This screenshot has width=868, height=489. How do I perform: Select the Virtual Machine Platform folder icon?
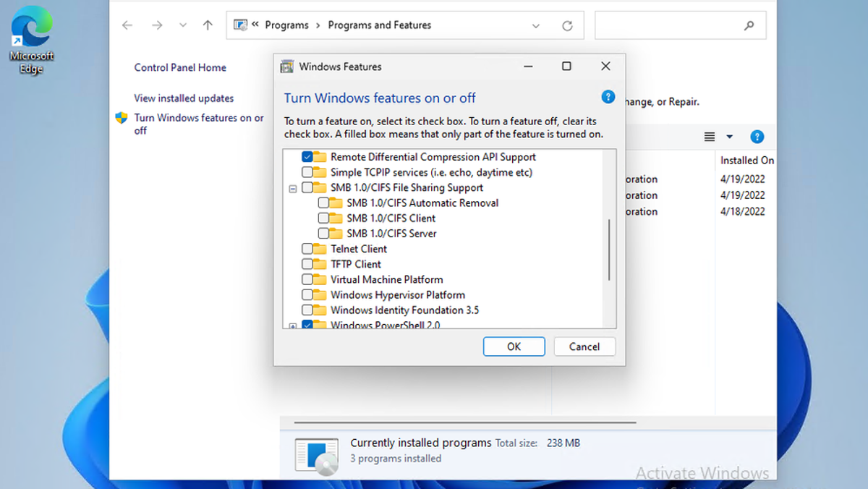(x=320, y=279)
